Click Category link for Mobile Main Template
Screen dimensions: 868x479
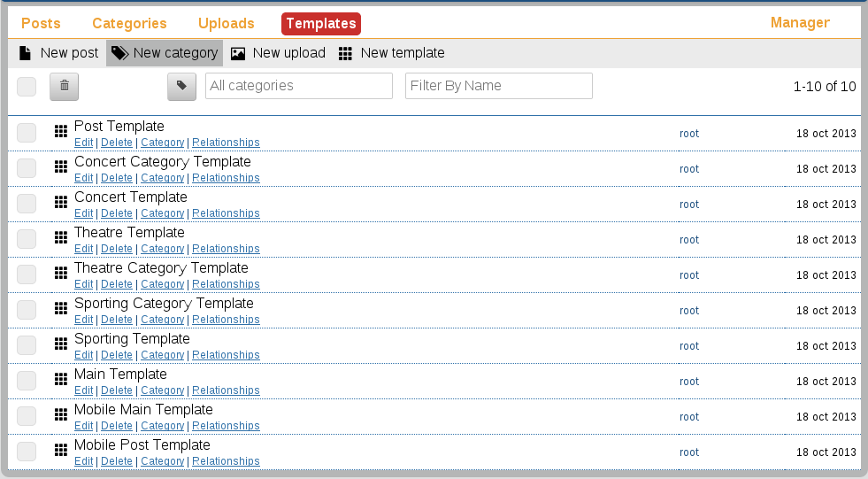coord(162,426)
